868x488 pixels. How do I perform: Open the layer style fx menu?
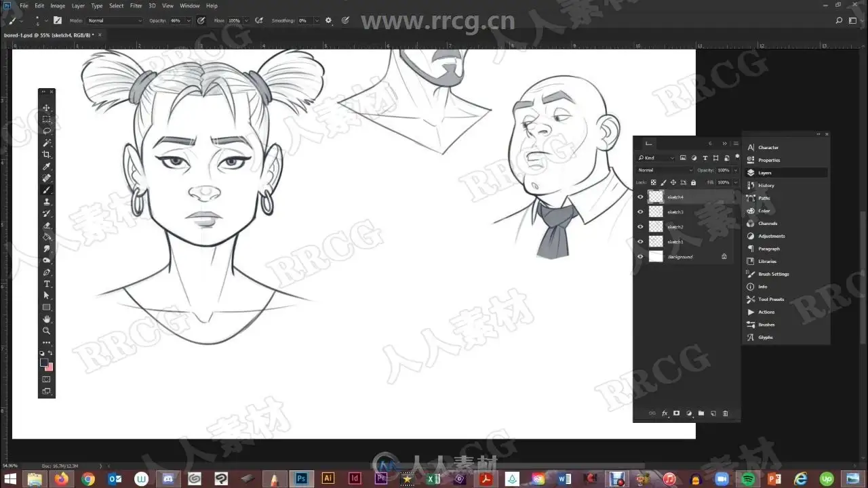pos(665,413)
